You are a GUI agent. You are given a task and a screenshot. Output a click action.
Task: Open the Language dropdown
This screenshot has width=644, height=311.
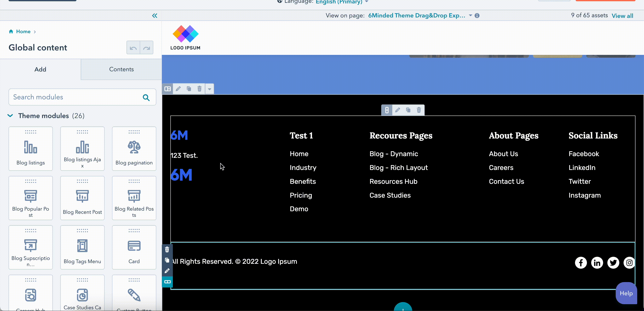(x=342, y=2)
